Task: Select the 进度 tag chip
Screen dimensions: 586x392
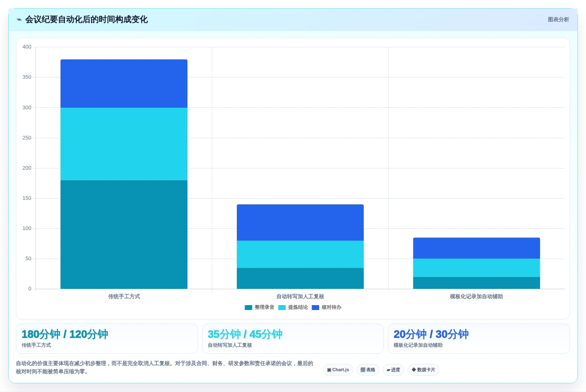Action: coord(394,370)
